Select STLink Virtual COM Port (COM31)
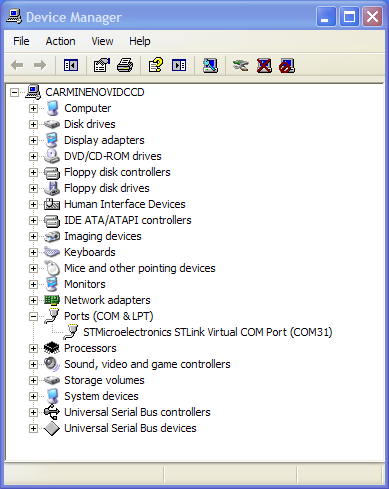Viewport: 389px width, 489px height. tap(208, 332)
